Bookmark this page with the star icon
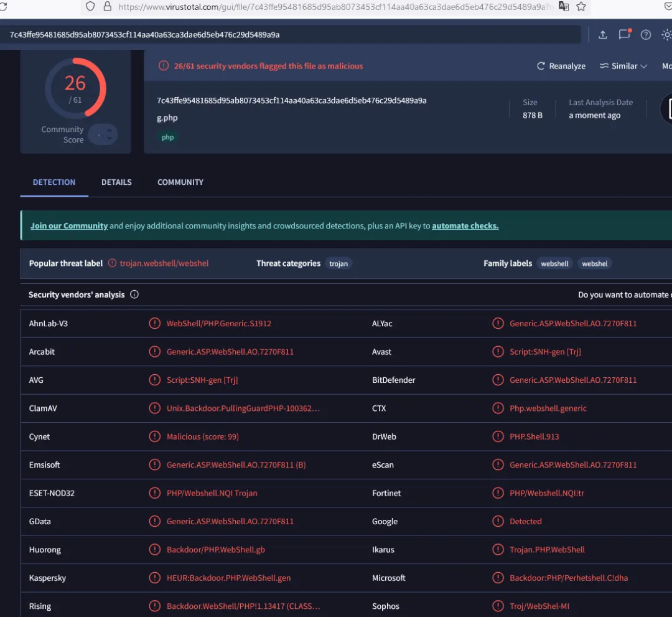Screen dimensions: 672x617 [x=581, y=6]
